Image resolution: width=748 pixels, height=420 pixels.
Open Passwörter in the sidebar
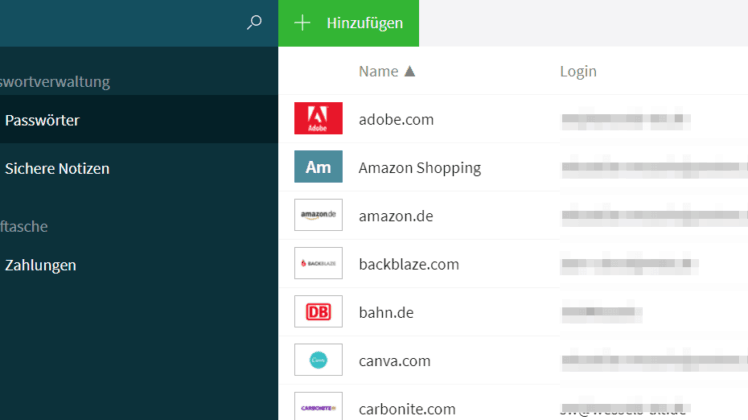(139, 120)
